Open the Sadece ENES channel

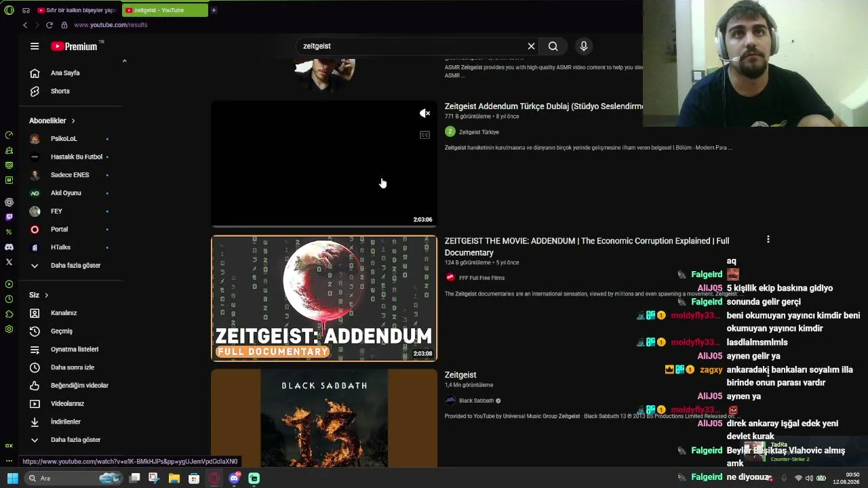tap(70, 175)
